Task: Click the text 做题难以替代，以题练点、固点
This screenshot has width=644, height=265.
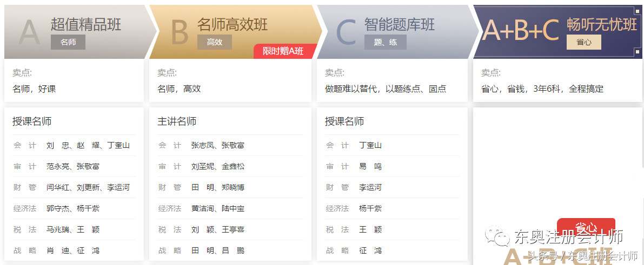Action: tap(385, 89)
